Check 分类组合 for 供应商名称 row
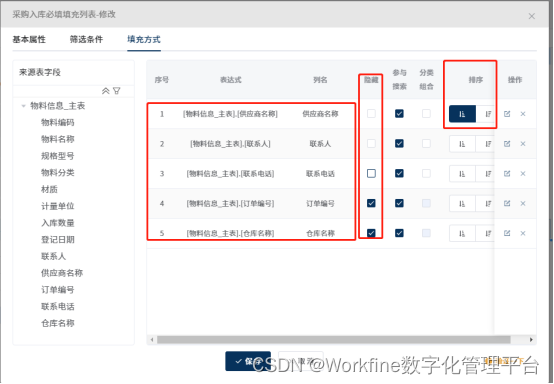This screenshot has width=554, height=384. pos(426,114)
